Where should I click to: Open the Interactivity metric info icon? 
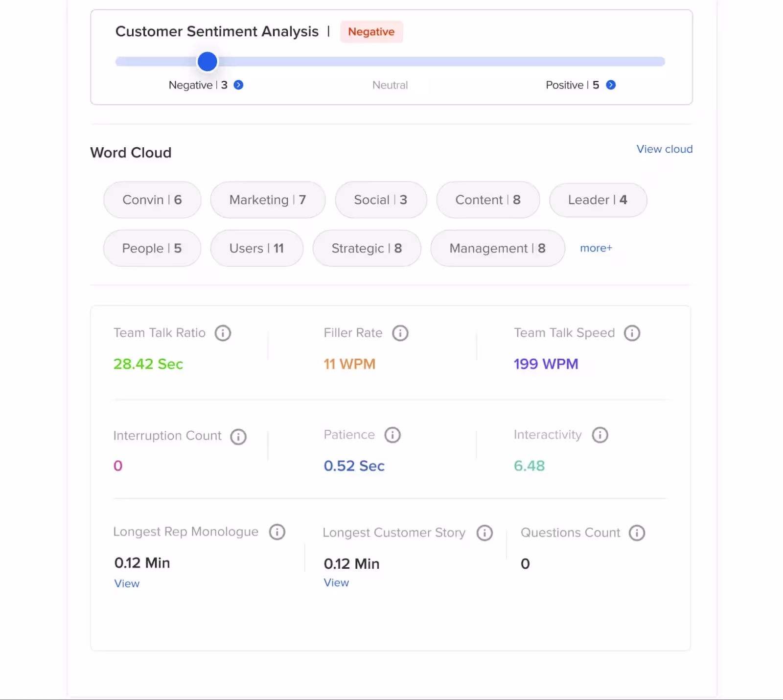(599, 435)
